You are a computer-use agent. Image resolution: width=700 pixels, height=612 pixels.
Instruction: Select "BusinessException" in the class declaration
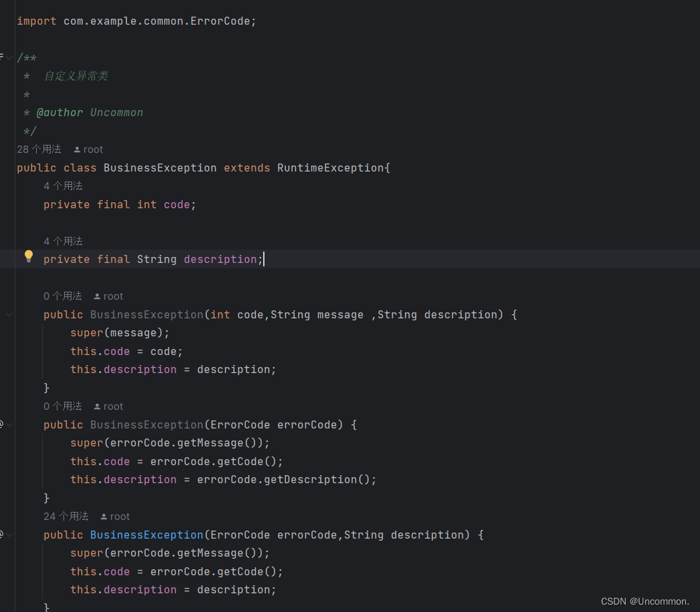[x=160, y=168]
